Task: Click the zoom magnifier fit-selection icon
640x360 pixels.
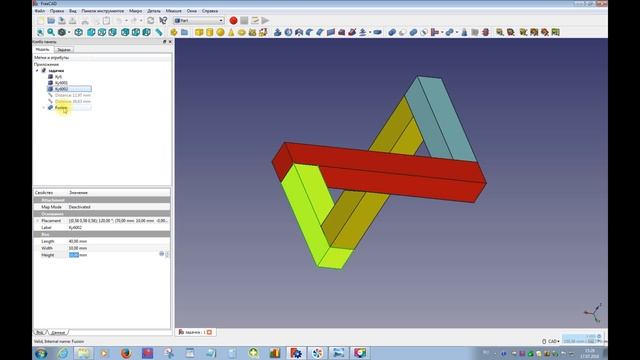Action: (x=51, y=32)
